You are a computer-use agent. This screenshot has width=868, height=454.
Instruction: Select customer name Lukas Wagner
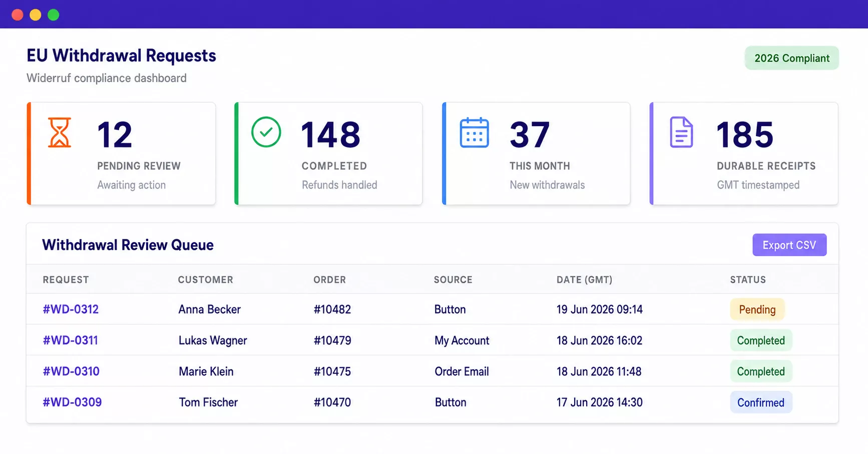tap(213, 340)
